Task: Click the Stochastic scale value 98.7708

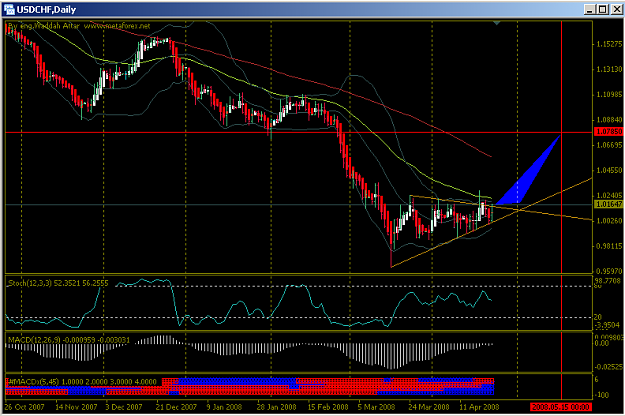Action: point(609,281)
